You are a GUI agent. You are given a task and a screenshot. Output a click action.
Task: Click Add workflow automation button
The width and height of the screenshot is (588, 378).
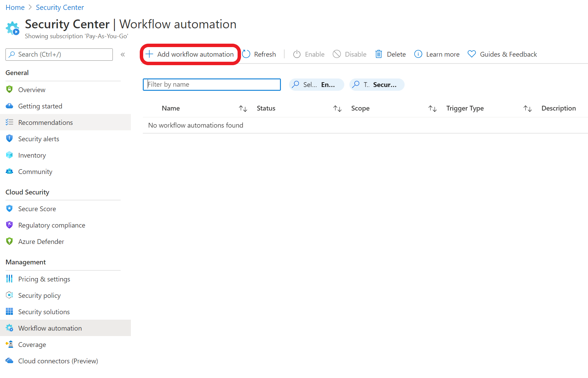point(190,54)
